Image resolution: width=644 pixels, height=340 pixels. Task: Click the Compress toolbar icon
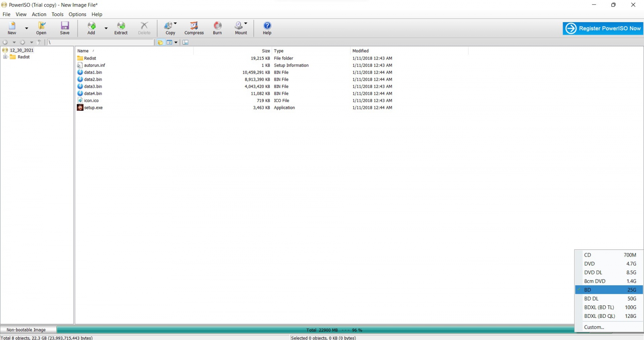coord(194,28)
